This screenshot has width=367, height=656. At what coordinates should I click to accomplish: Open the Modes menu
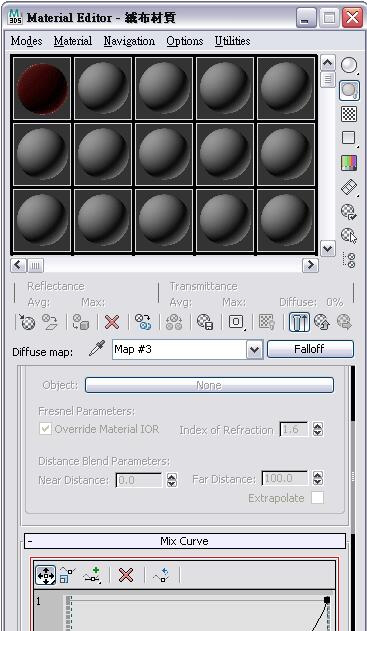pyautogui.click(x=26, y=41)
